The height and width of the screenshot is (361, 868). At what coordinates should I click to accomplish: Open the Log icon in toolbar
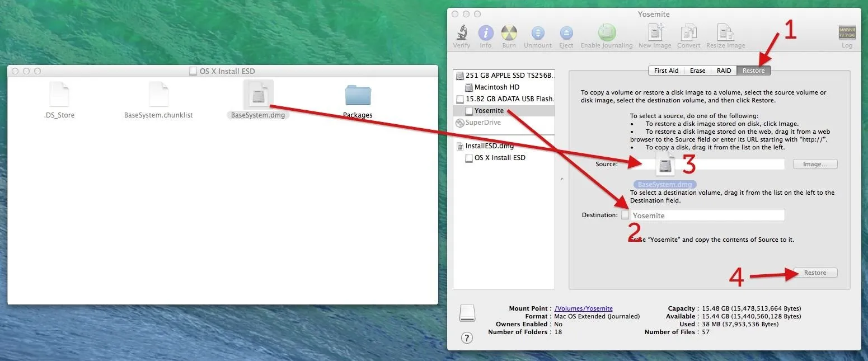tap(847, 32)
